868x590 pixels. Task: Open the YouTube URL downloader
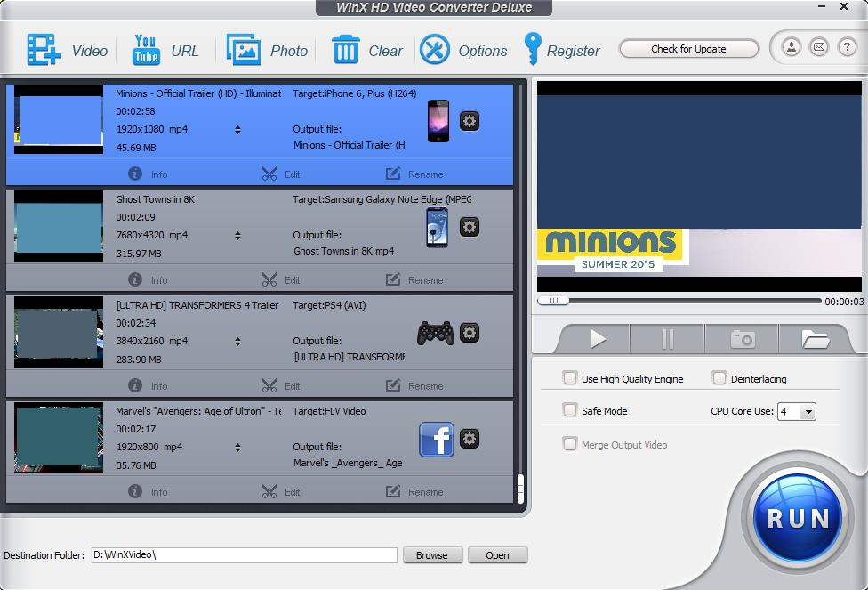coord(146,50)
